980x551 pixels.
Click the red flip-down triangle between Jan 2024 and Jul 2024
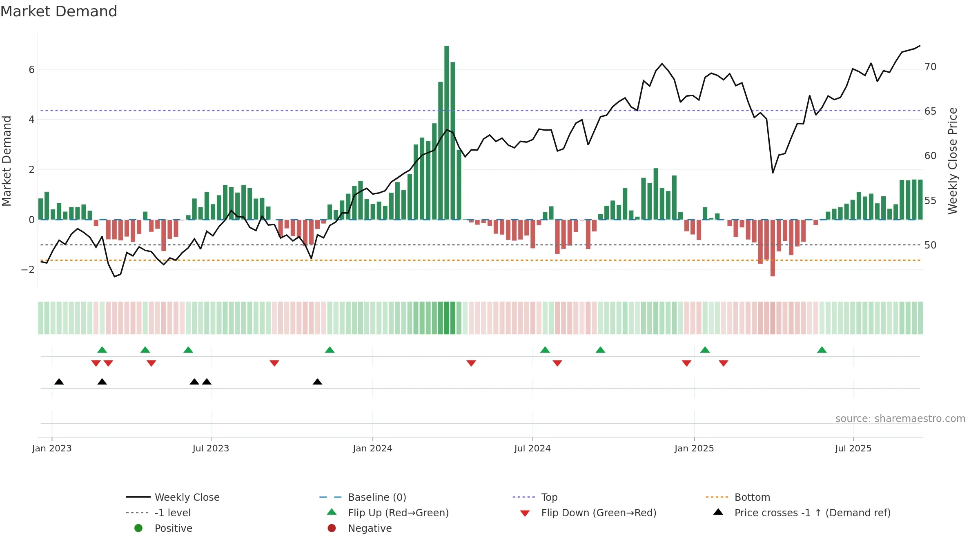click(x=471, y=363)
